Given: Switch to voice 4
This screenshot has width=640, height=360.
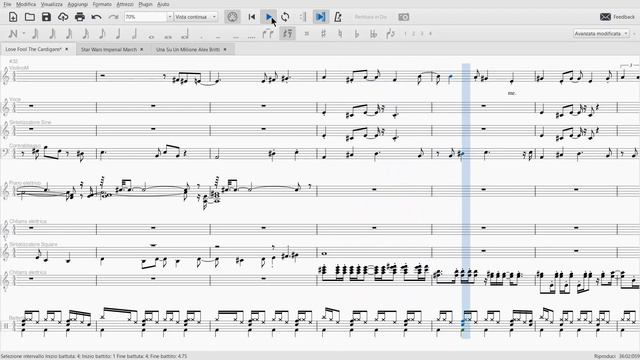Looking at the screenshot, I should tap(430, 34).
